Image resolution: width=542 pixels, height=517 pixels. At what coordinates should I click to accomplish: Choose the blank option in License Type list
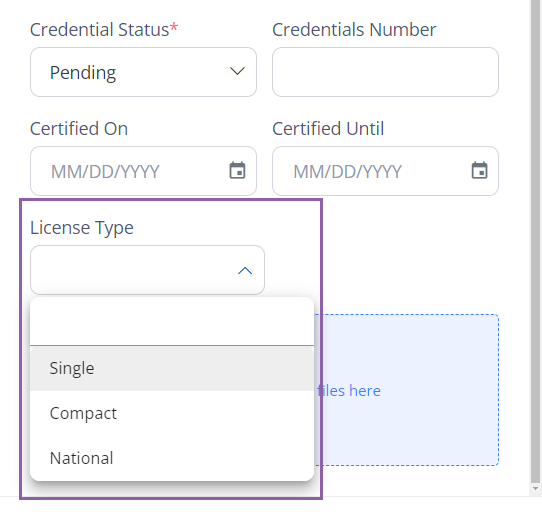172,321
